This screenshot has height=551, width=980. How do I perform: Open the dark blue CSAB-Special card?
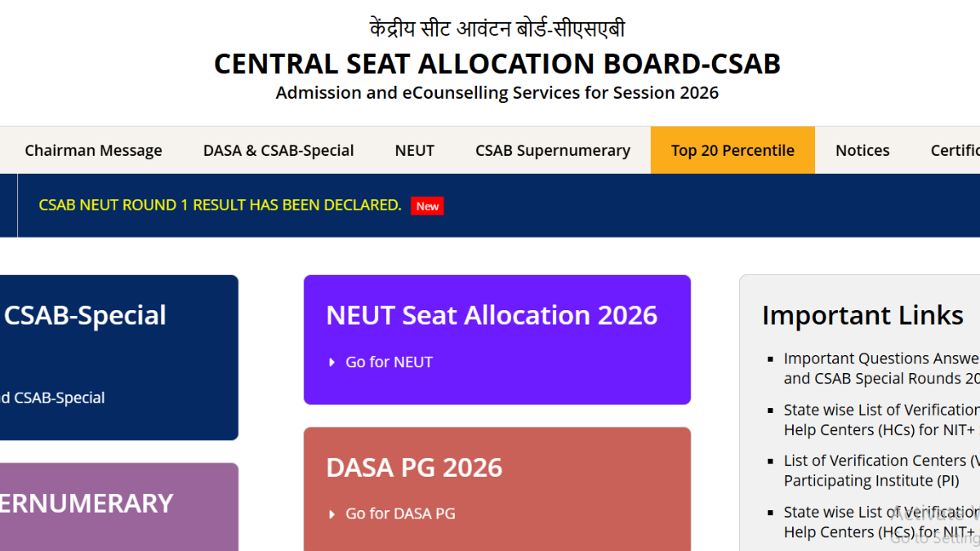[x=119, y=358]
